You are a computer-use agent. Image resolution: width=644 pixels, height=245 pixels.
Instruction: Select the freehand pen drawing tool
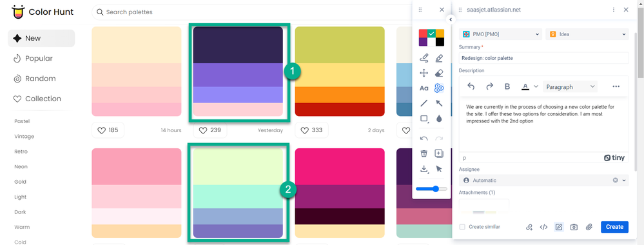pos(424,58)
